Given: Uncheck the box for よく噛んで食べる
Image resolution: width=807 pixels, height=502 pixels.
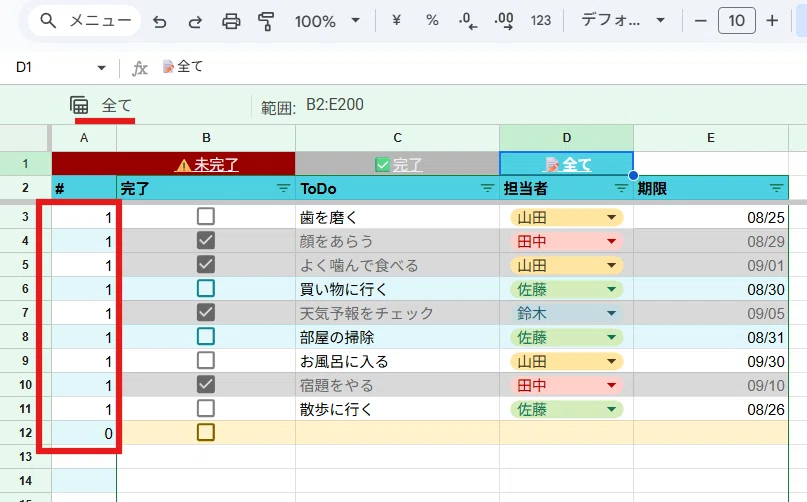Looking at the screenshot, I should 206,265.
